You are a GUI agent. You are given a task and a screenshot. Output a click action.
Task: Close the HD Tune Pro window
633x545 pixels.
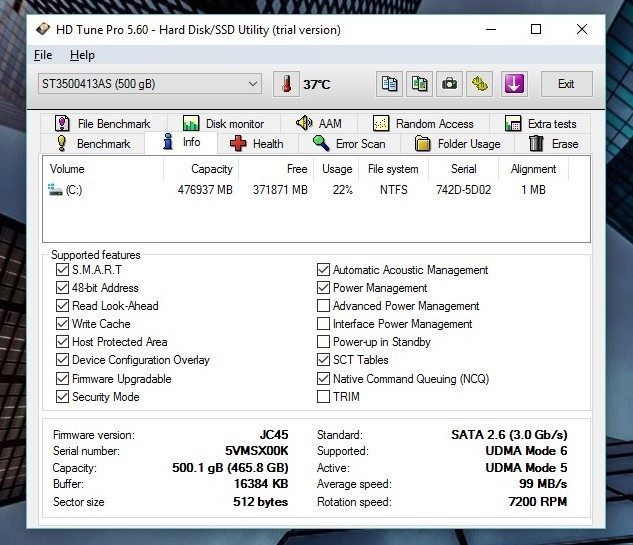pyautogui.click(x=582, y=29)
